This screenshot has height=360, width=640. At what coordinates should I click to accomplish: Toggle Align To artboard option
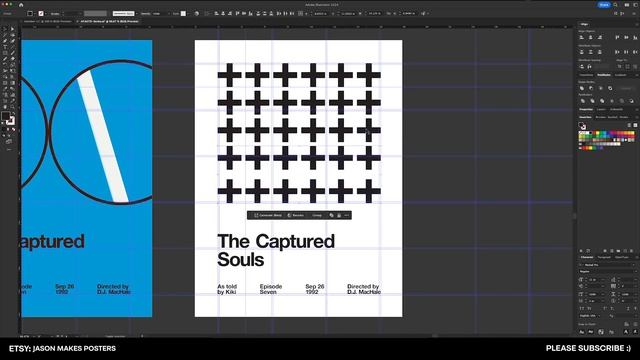[x=620, y=66]
